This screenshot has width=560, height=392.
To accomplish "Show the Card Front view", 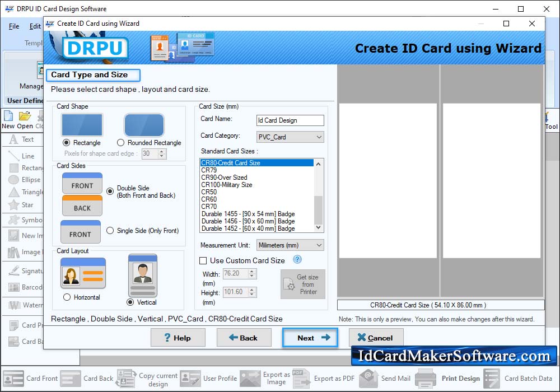I will point(30,379).
